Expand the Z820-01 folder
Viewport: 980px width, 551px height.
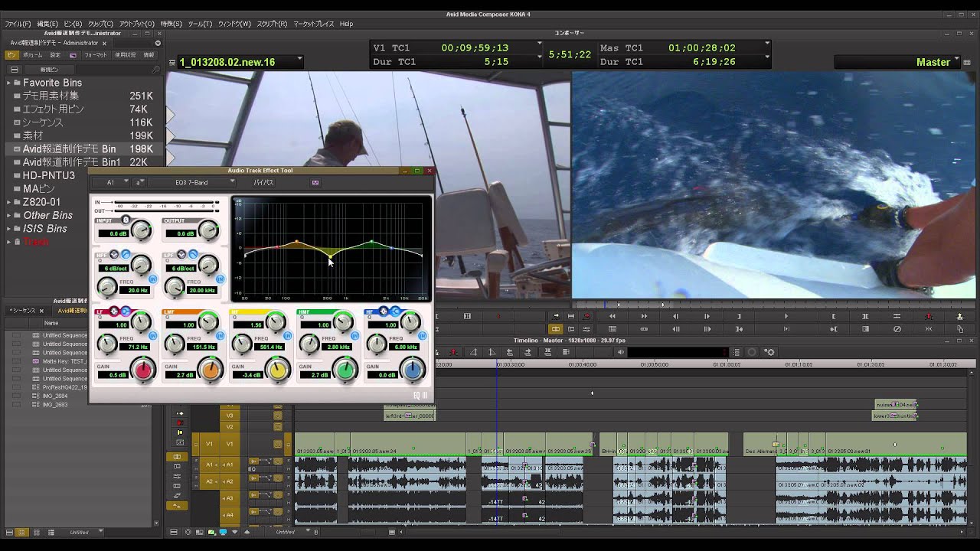click(x=9, y=202)
